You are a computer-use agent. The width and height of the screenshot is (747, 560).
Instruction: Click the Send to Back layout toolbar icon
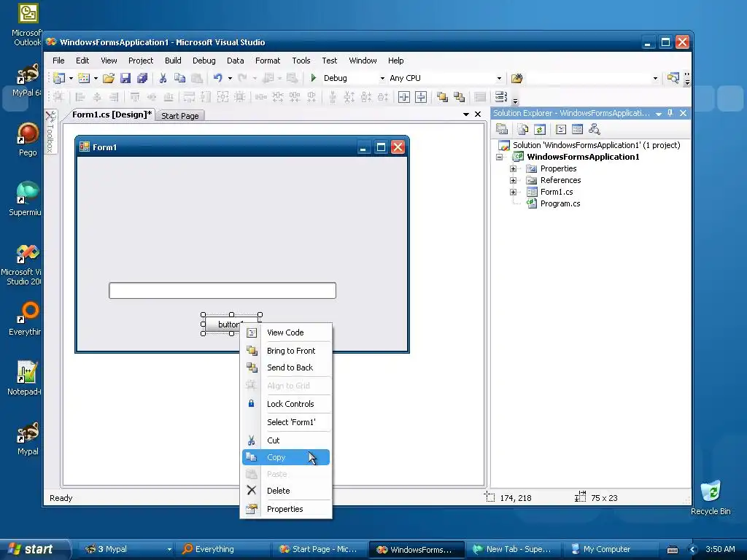[x=460, y=97]
